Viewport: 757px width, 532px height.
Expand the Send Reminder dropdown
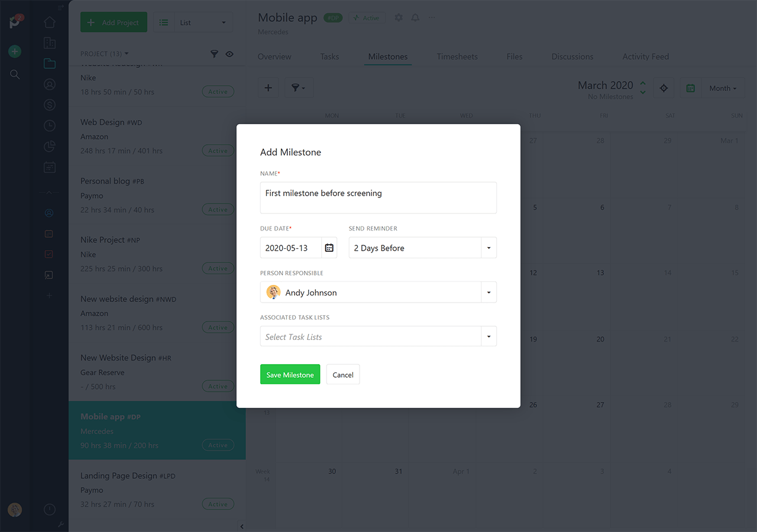(489, 248)
